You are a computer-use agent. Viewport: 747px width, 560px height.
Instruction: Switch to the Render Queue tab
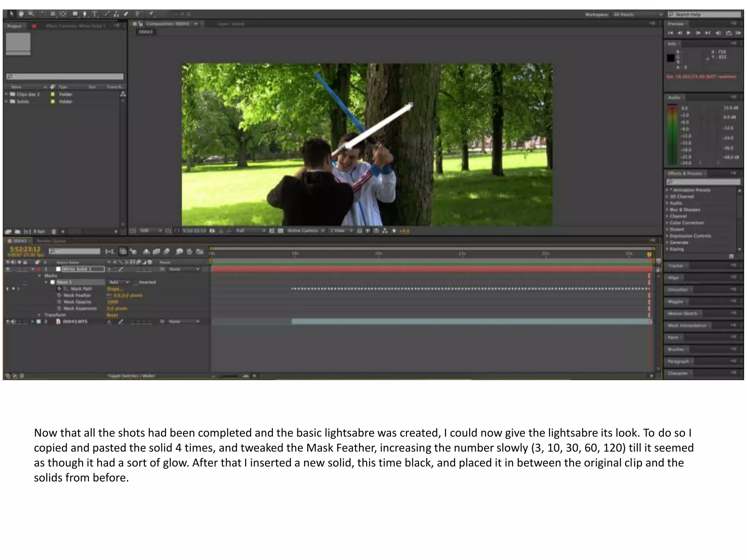point(51,241)
